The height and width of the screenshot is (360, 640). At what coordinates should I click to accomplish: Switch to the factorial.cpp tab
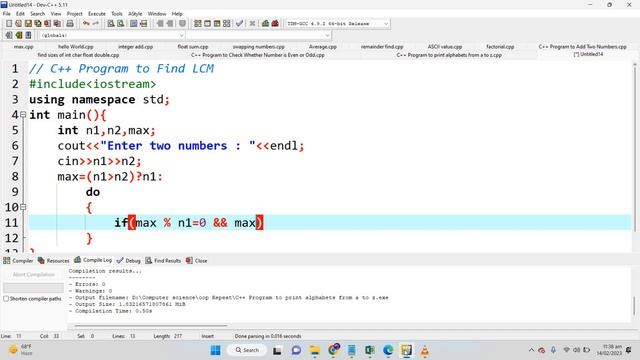tap(500, 47)
